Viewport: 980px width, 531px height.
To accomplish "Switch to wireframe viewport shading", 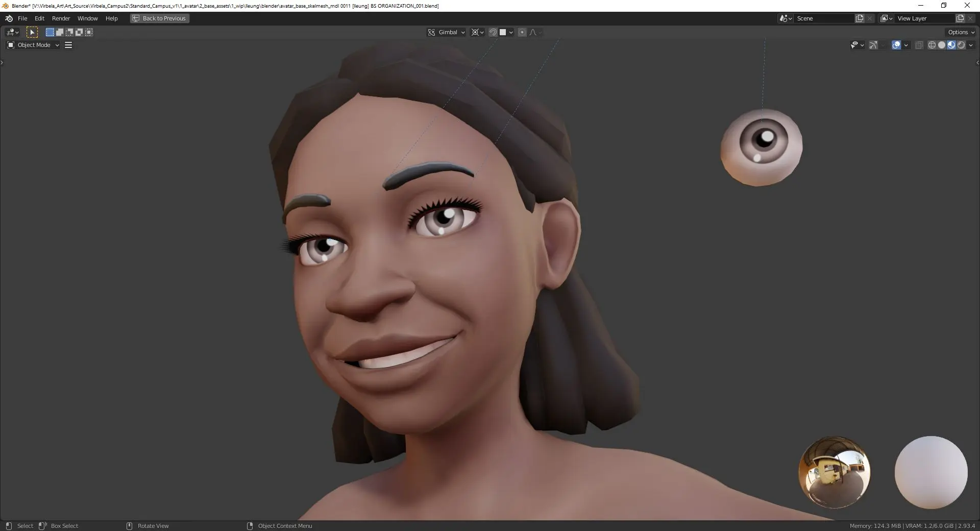I will pos(932,45).
